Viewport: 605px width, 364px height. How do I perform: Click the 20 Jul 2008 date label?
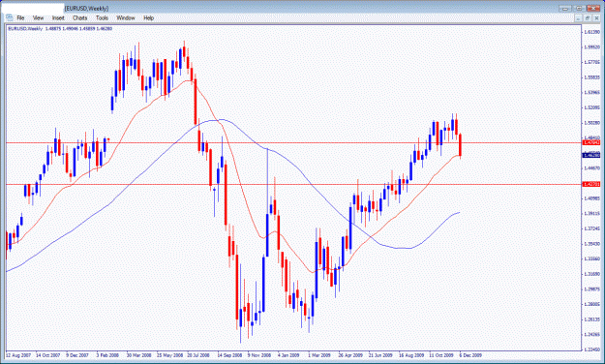198,355
